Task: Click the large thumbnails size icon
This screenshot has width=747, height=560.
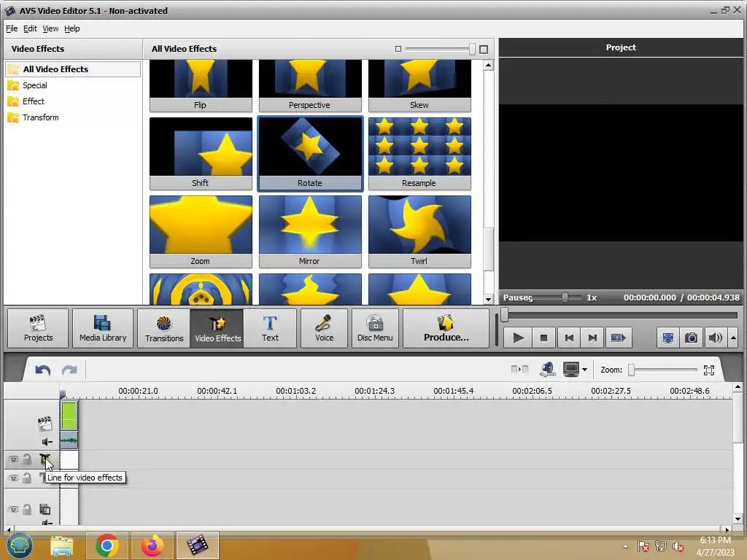Action: (x=484, y=49)
